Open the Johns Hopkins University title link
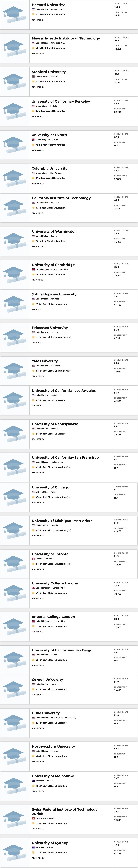138x868 pixels. [x=54, y=294]
